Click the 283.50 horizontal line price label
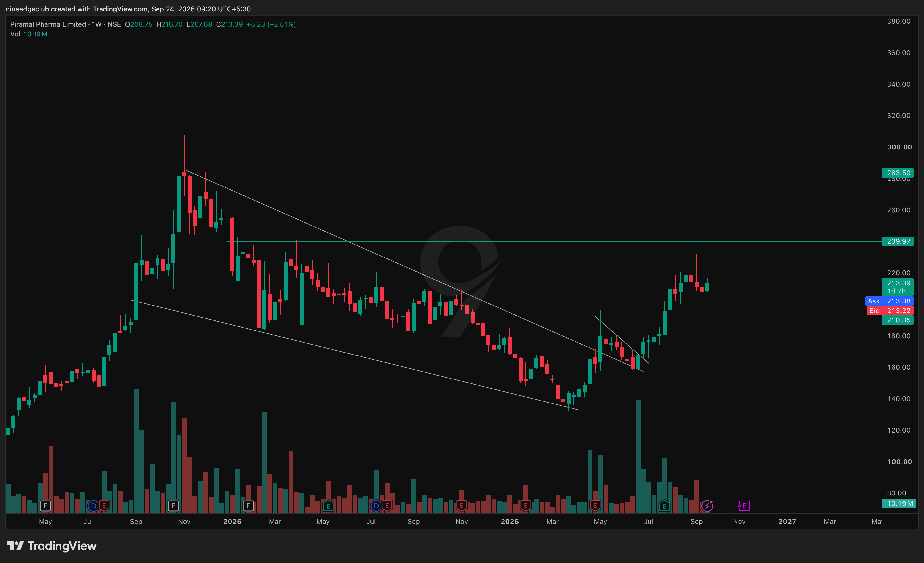 [898, 173]
